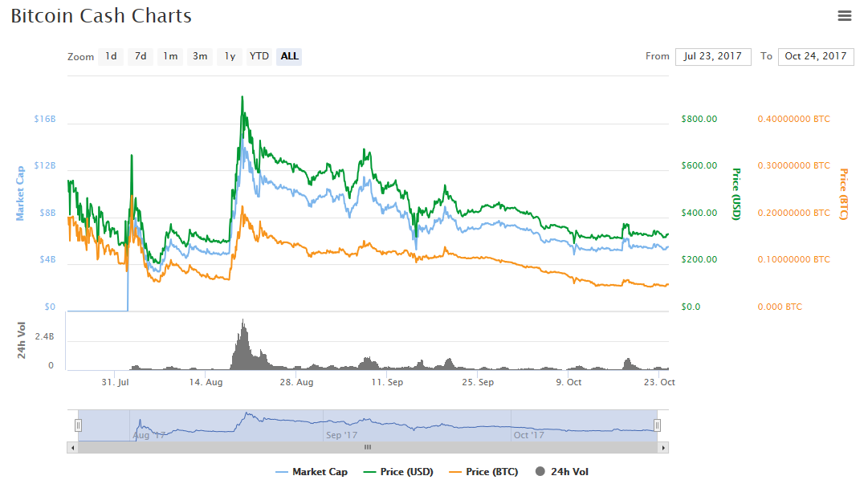Click the vertical Market Cap axis title
The image size is (868, 484).
point(20,193)
